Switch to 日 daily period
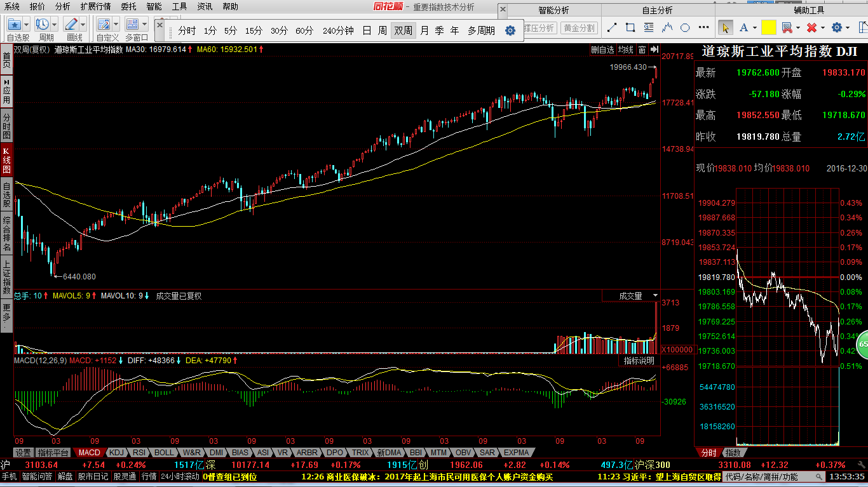This screenshot has width=868, height=487. pyautogui.click(x=367, y=30)
